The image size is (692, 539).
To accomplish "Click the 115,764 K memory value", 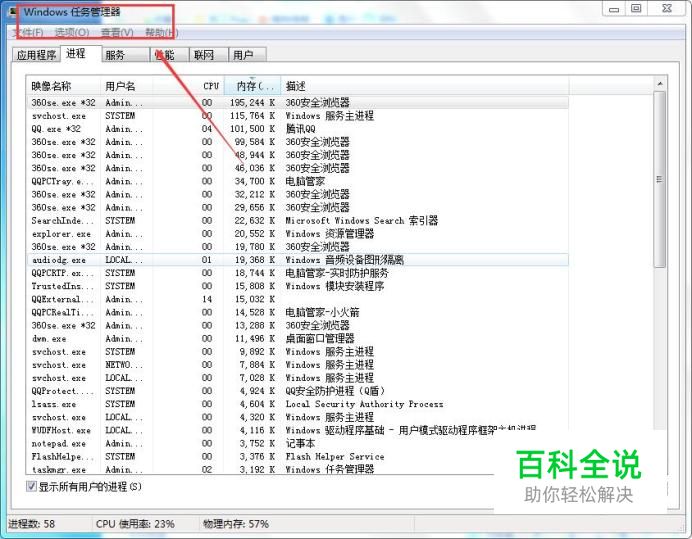I will click(252, 116).
